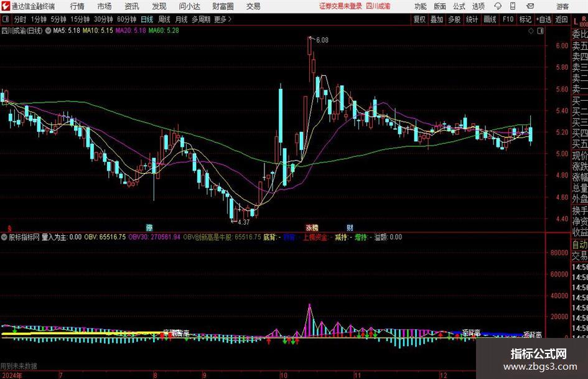Open the 版面 menu
The width and height of the screenshot is (588, 379).
click(439, 6)
